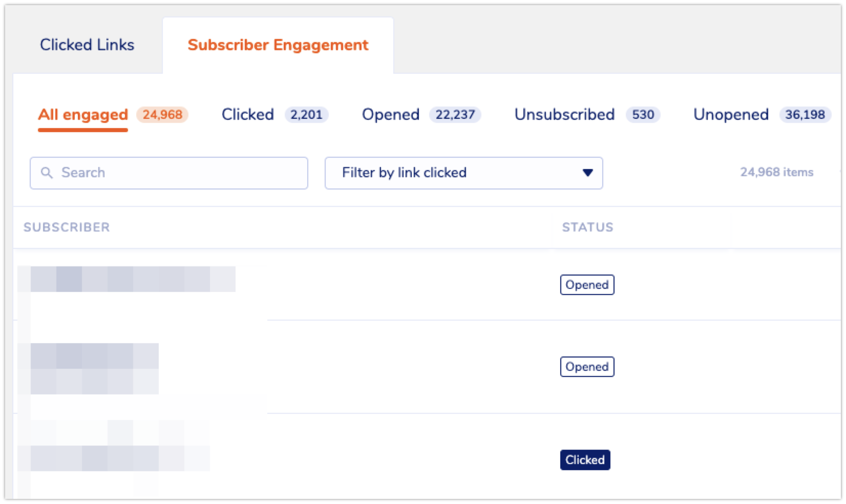Click the dark Clicked status badge
This screenshot has width=846, height=504.
pos(585,460)
